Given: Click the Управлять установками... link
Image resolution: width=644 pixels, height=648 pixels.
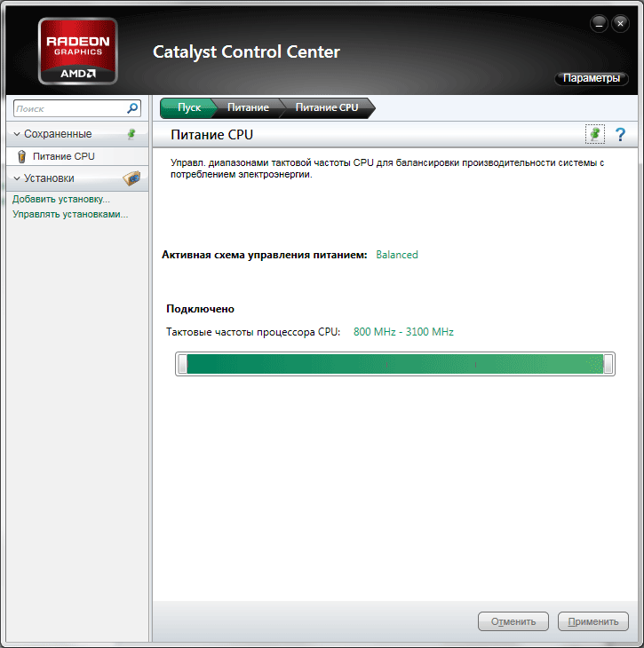Looking at the screenshot, I should (70, 214).
